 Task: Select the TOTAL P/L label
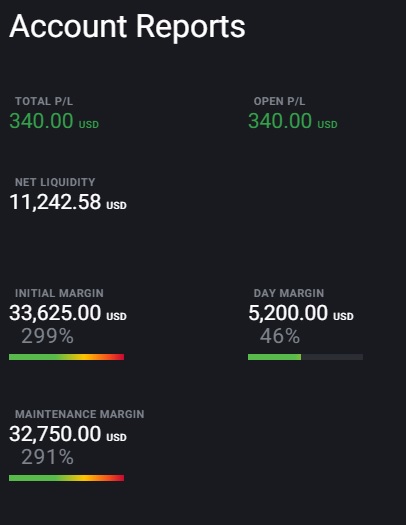click(x=44, y=101)
